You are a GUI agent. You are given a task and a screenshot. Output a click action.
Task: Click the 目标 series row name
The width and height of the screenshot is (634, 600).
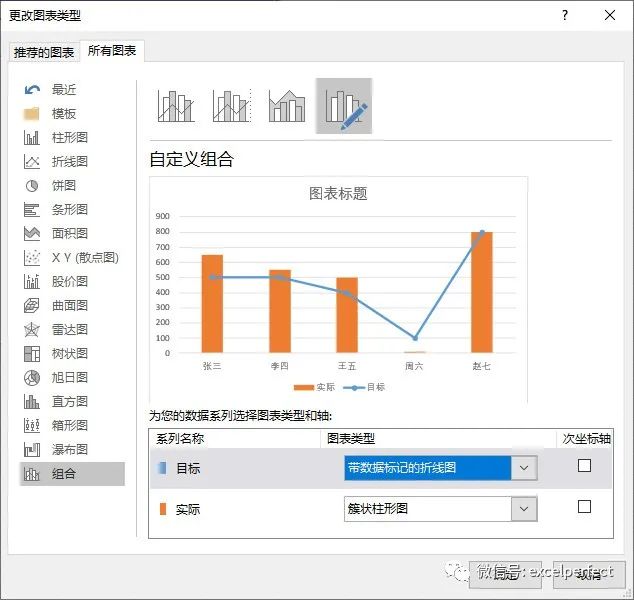coord(188,468)
